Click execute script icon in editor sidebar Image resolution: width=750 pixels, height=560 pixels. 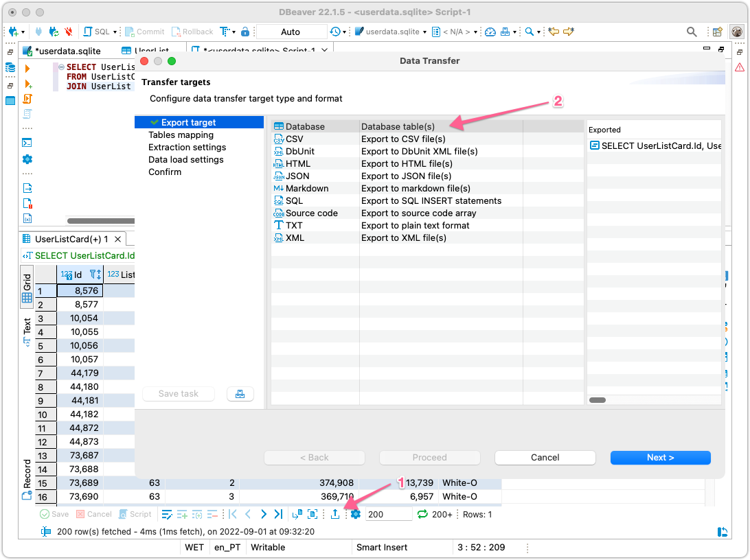[27, 99]
